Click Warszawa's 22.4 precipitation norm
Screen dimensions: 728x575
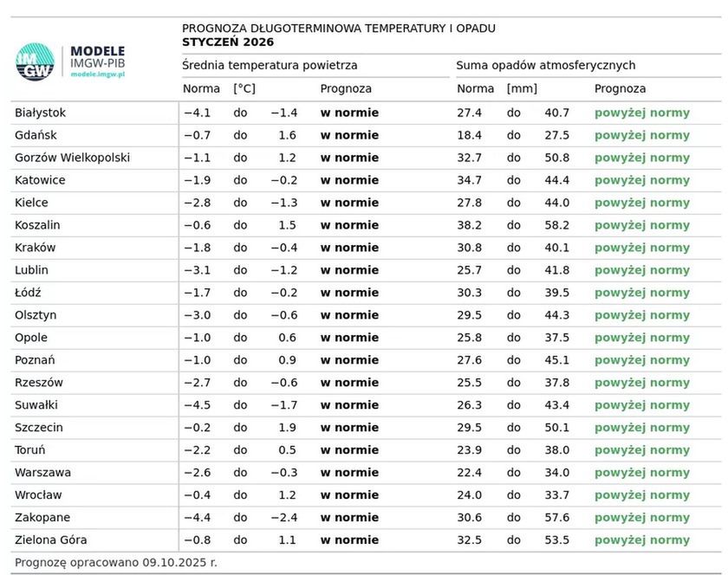point(470,473)
